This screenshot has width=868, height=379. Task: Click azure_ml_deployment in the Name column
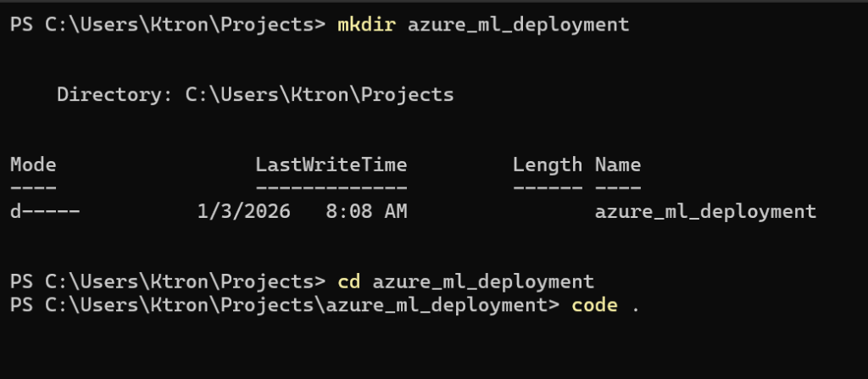pos(706,211)
